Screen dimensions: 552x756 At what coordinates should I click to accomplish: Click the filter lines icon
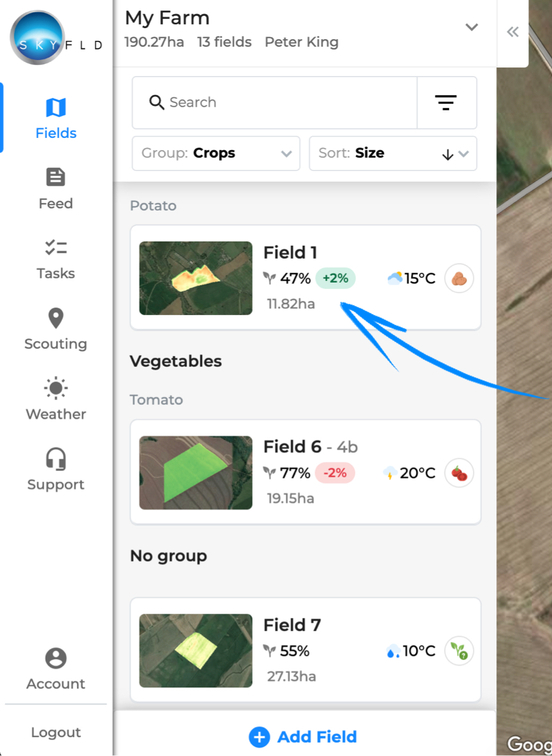pos(446,102)
